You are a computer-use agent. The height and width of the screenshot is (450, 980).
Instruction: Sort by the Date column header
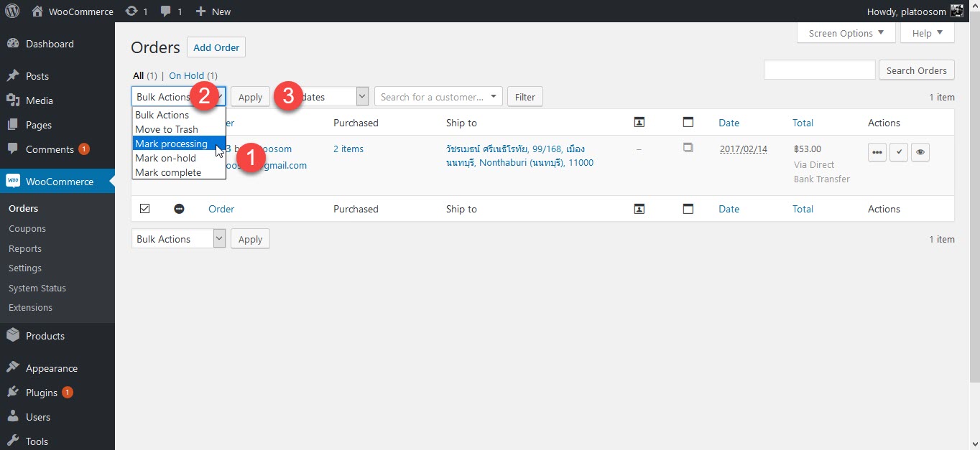click(729, 123)
